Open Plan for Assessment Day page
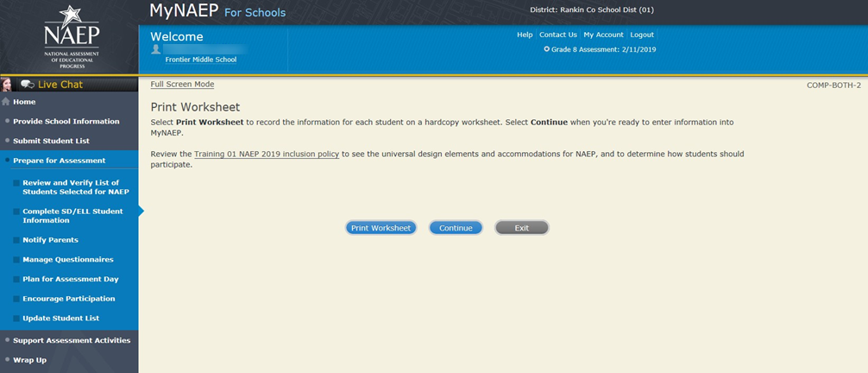 click(x=70, y=280)
